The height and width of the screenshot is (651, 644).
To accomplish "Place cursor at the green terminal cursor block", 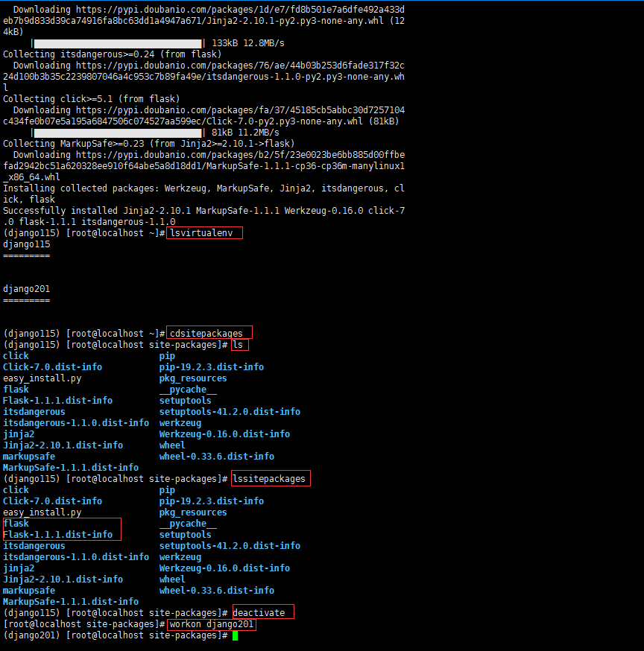I will (235, 635).
